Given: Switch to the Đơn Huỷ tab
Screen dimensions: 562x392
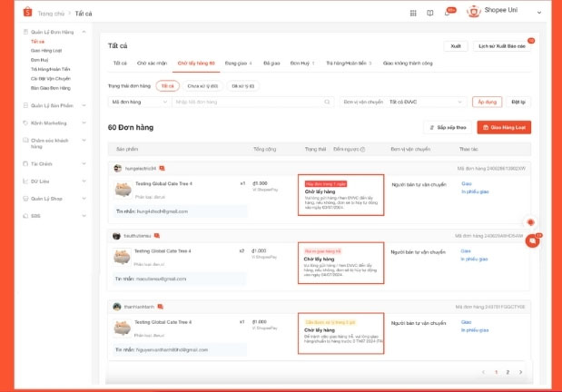Looking at the screenshot, I should tap(302, 63).
